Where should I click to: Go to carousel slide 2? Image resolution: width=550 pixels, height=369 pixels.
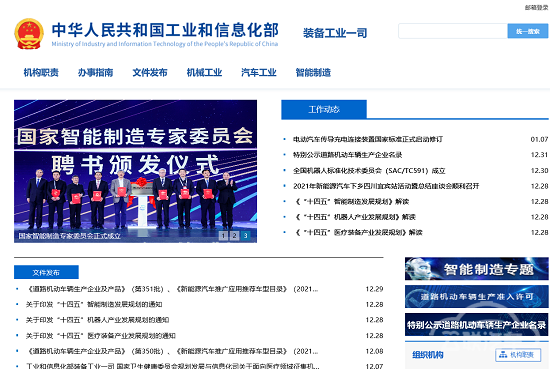(x=235, y=236)
